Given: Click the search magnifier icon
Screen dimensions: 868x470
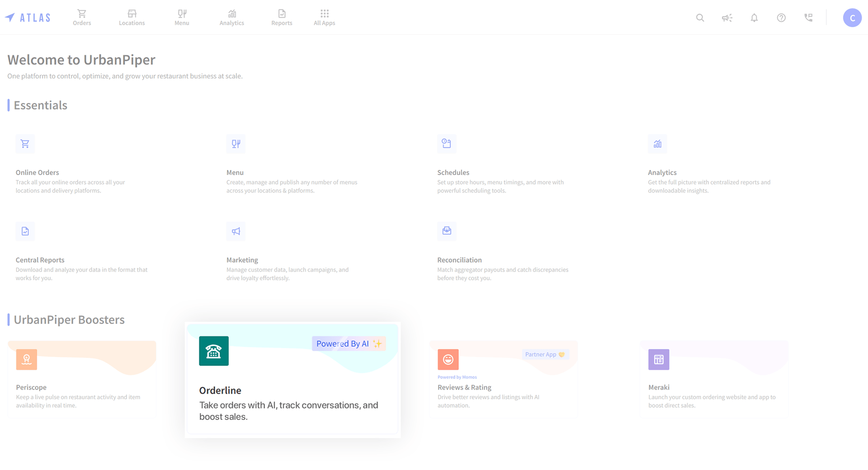Looking at the screenshot, I should tap(700, 18).
